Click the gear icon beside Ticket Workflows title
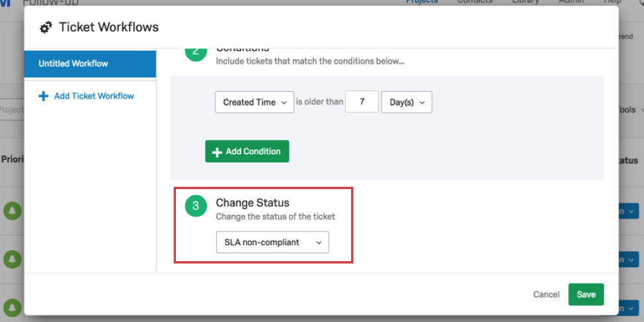 46,28
